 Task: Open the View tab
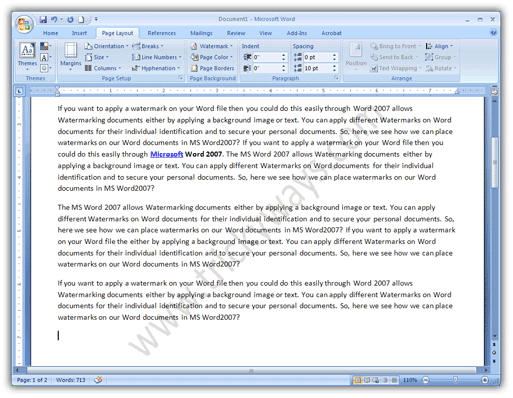[x=265, y=33]
